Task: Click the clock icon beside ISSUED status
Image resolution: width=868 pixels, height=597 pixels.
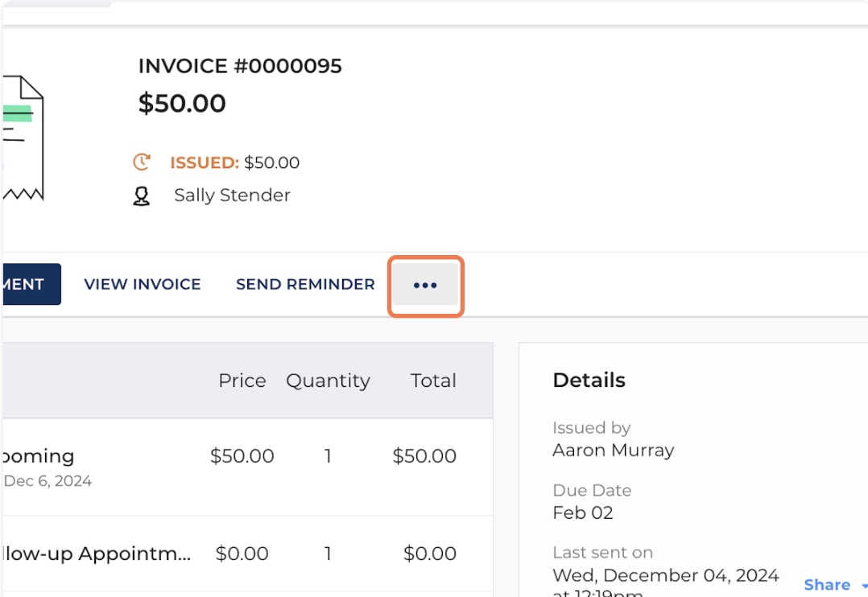Action: tap(142, 163)
